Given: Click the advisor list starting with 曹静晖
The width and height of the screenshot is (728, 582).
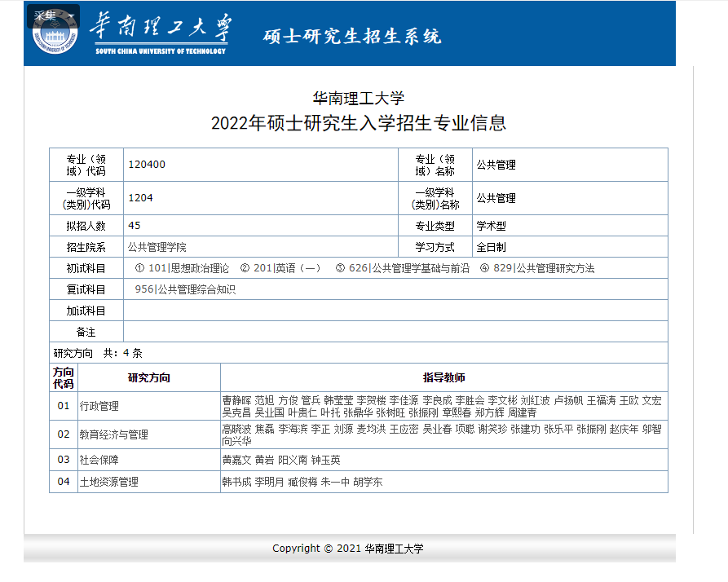Looking at the screenshot, I should (442, 407).
